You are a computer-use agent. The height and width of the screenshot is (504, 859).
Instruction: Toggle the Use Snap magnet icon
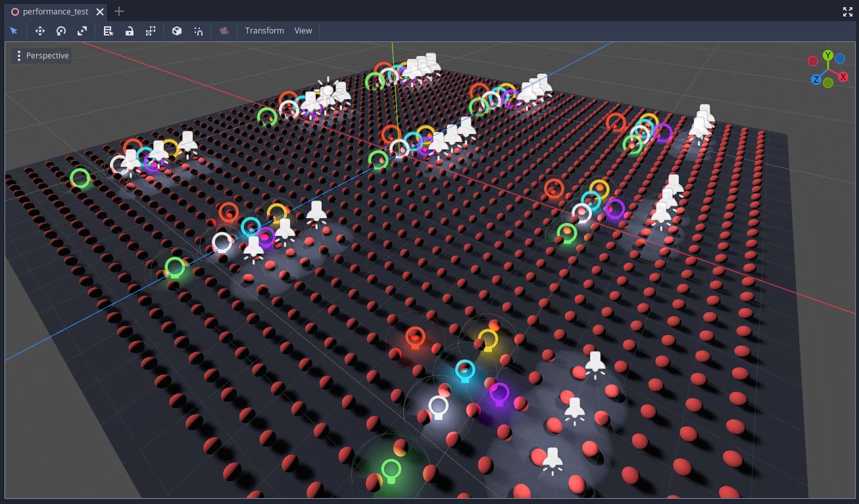pos(199,31)
